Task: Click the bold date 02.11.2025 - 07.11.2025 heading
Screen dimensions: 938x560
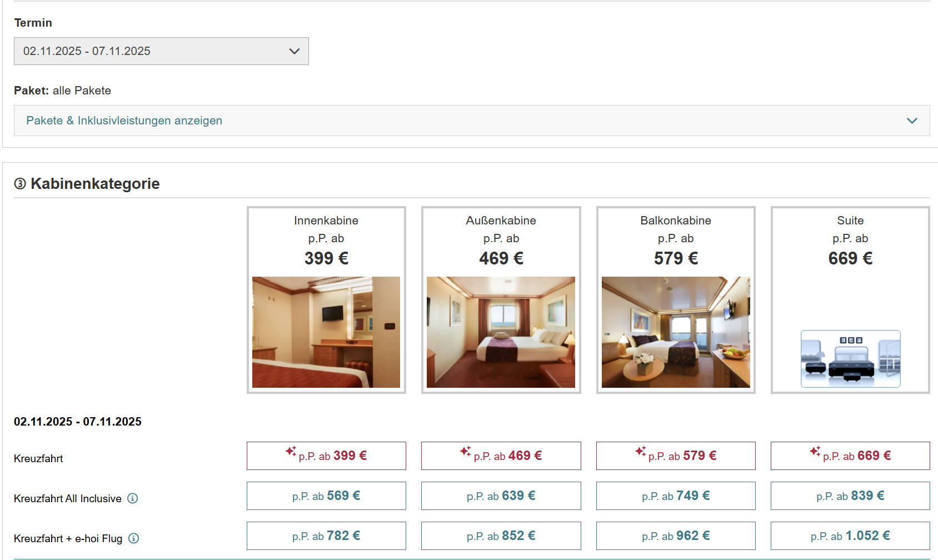Action: point(78,422)
